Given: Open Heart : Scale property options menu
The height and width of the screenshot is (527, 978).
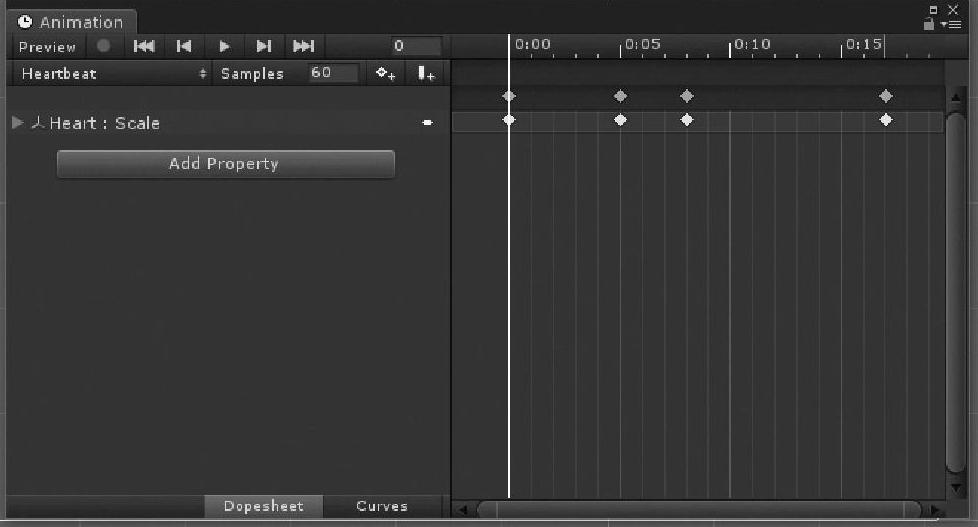Looking at the screenshot, I should (x=427, y=123).
